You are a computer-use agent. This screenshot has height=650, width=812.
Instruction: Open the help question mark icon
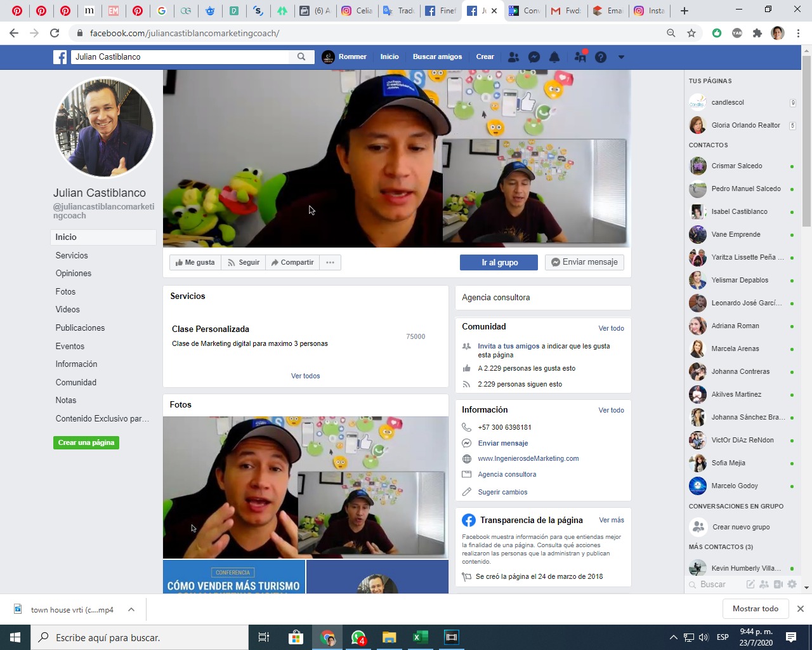(601, 57)
